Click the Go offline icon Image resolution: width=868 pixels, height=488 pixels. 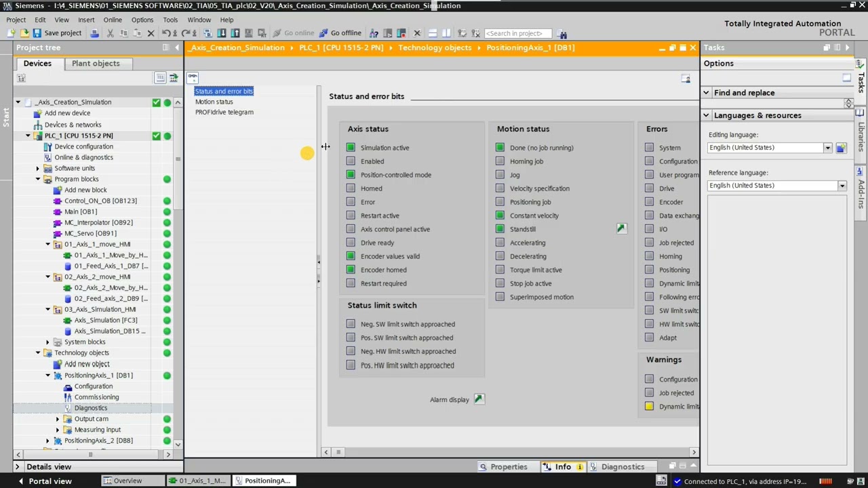click(323, 33)
